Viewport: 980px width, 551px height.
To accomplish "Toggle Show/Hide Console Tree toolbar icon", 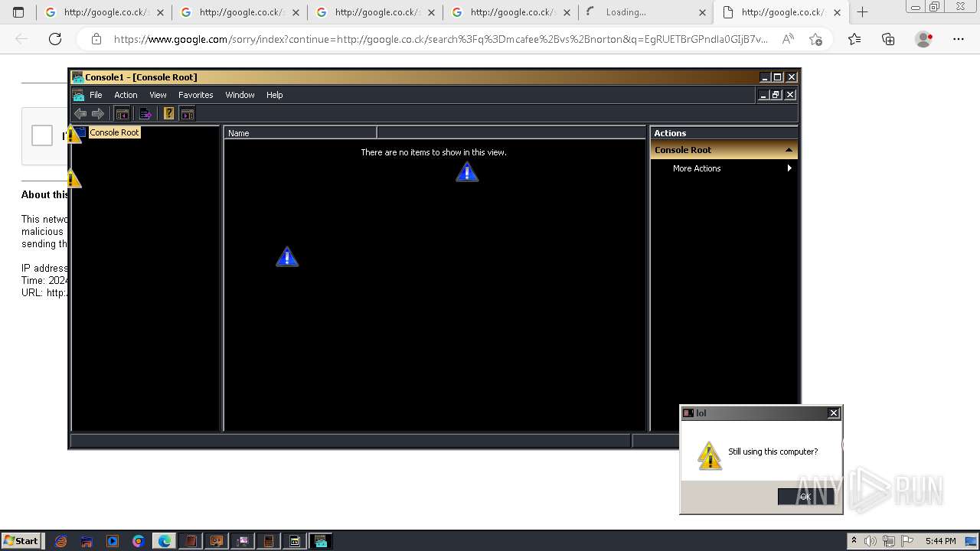I will click(122, 113).
